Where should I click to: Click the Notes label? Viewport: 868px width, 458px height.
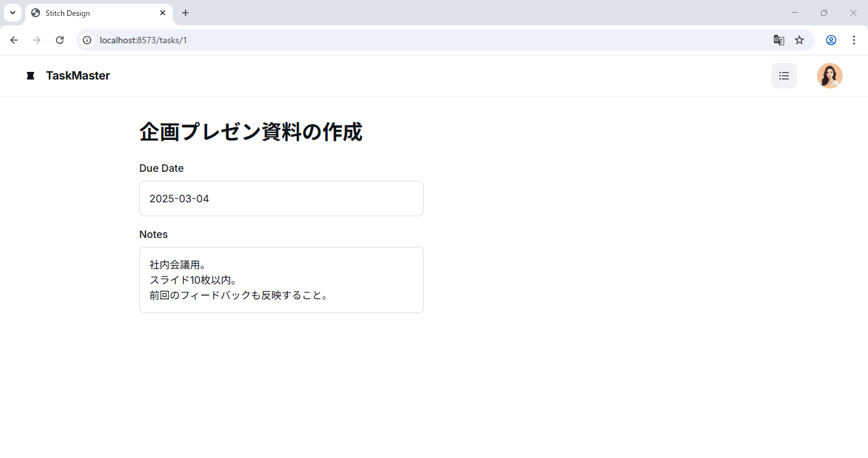click(x=154, y=235)
